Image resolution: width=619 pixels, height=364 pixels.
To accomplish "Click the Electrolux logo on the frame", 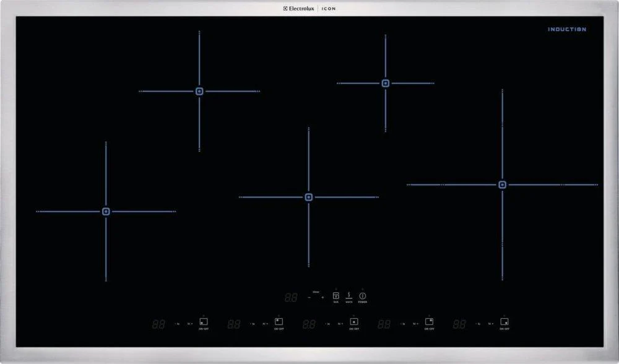I will pyautogui.click(x=299, y=8).
